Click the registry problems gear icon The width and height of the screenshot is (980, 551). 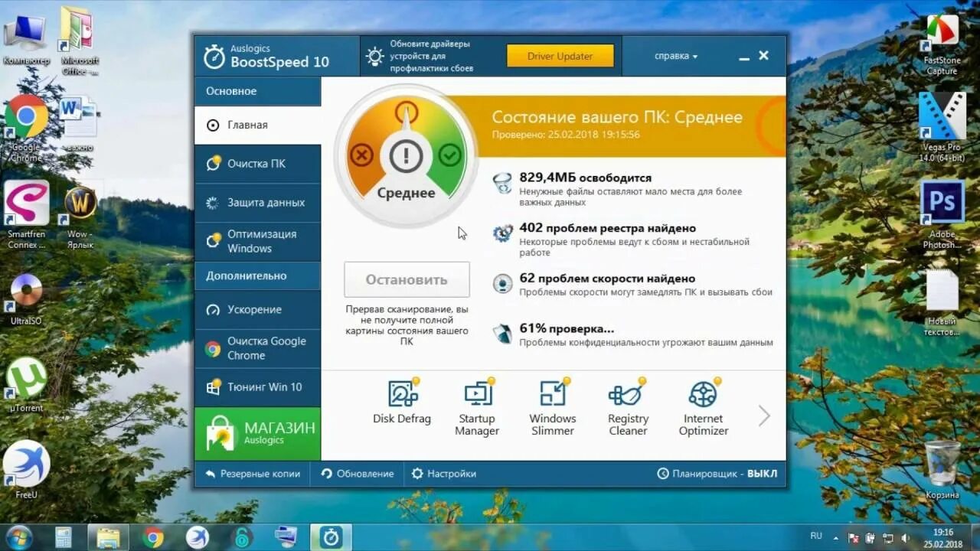tap(502, 233)
